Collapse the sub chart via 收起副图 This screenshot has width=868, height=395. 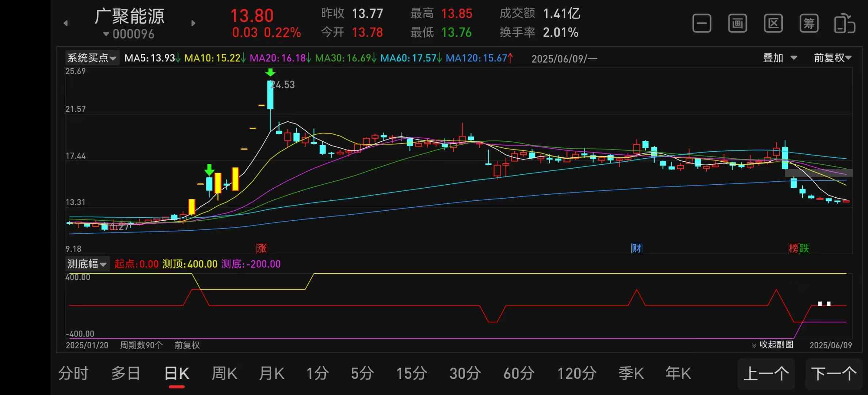click(773, 345)
